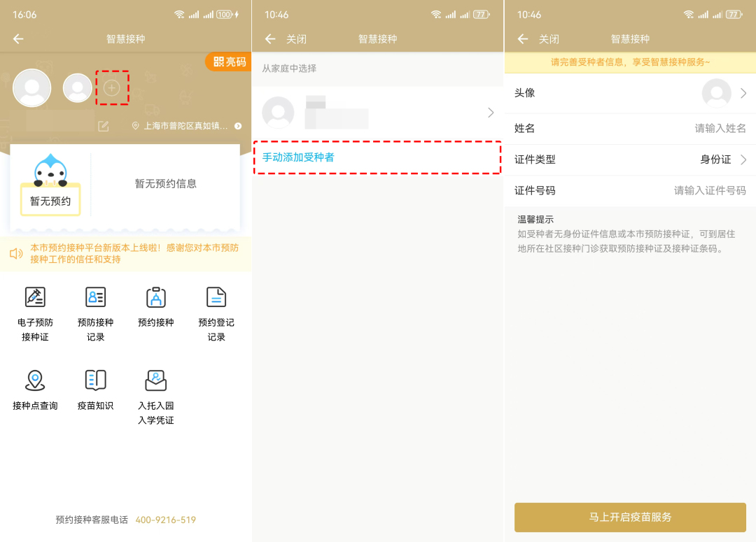Expand the family member entry chevron

tap(490, 113)
